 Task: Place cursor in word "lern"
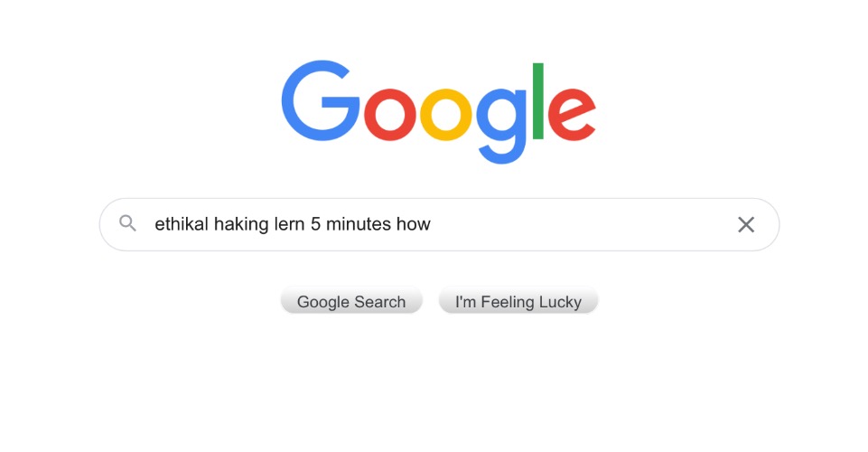click(x=290, y=224)
